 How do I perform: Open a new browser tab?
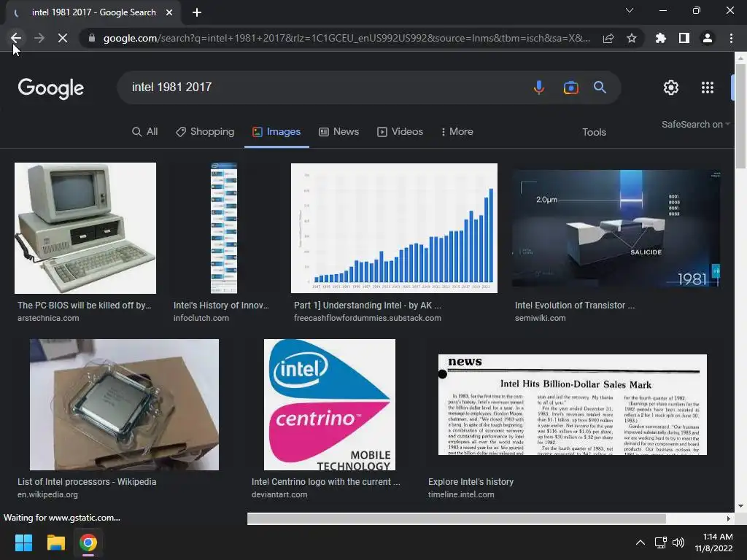pyautogui.click(x=197, y=12)
